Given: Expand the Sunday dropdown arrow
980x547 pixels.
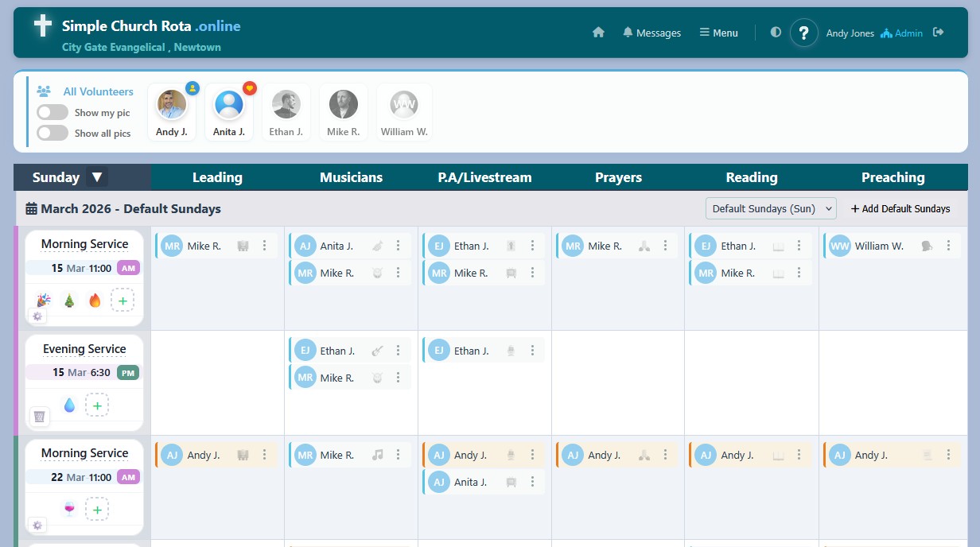Looking at the screenshot, I should point(96,177).
